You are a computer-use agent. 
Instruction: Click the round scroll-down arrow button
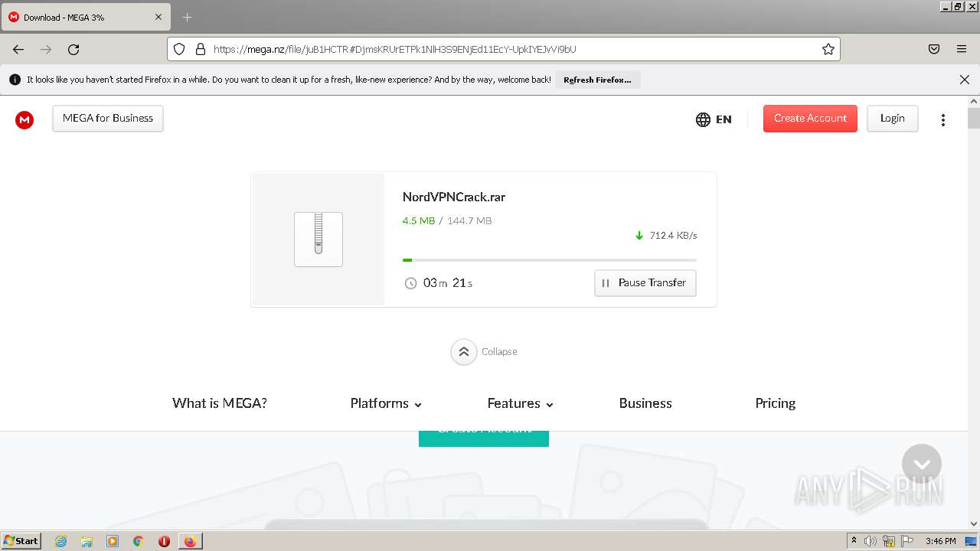(x=922, y=464)
